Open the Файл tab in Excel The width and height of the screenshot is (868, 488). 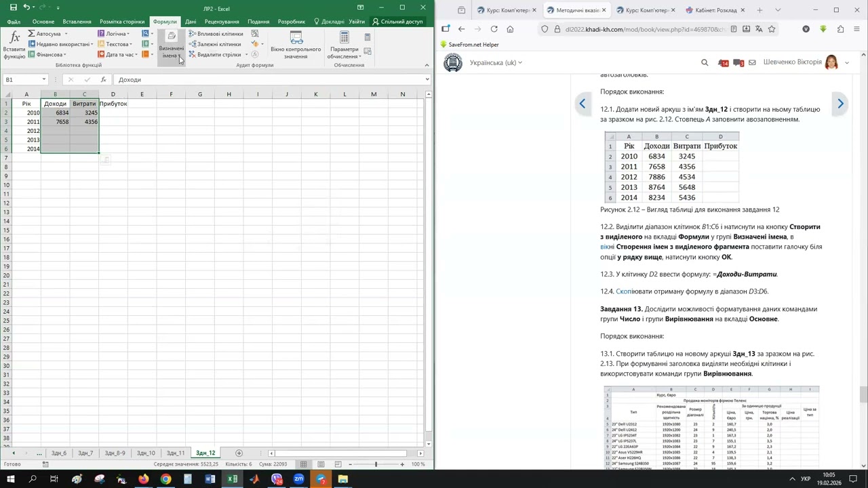[x=14, y=22]
